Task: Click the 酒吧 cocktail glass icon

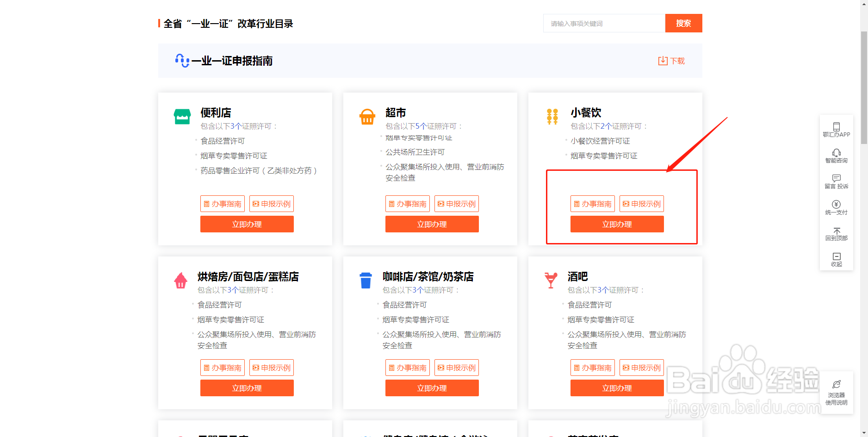Action: pyautogui.click(x=551, y=280)
